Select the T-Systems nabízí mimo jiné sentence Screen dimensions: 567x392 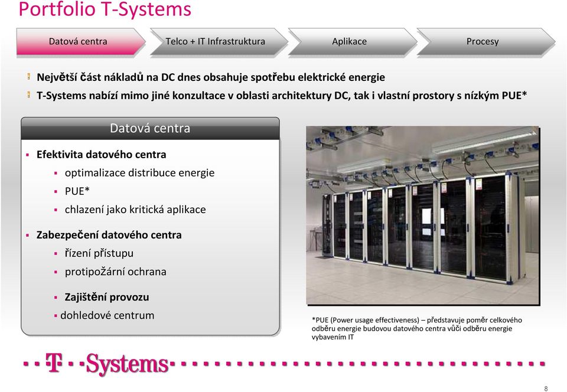(282, 96)
